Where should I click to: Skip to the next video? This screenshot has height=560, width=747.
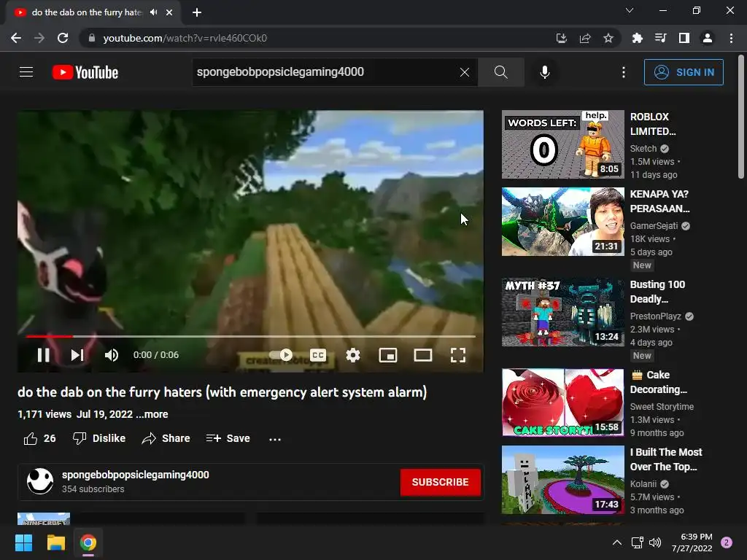[x=77, y=355]
